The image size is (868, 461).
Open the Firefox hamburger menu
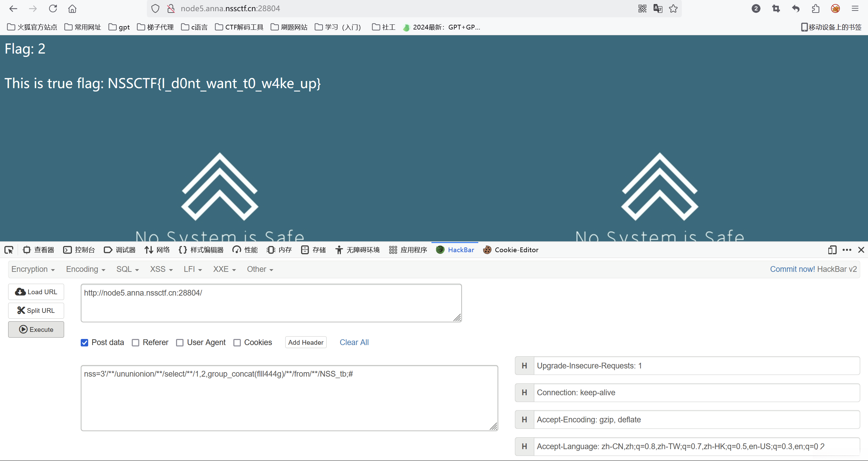855,8
